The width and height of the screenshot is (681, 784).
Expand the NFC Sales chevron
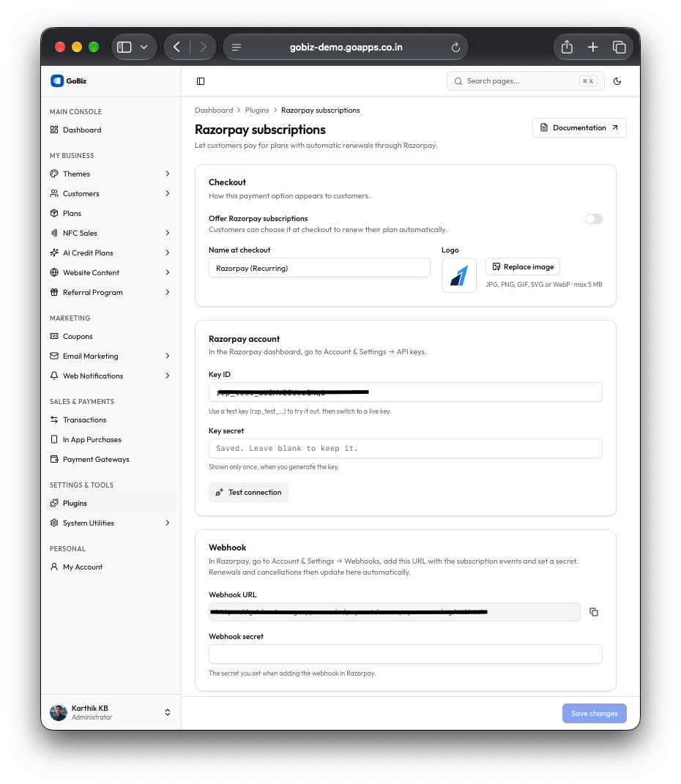click(168, 233)
